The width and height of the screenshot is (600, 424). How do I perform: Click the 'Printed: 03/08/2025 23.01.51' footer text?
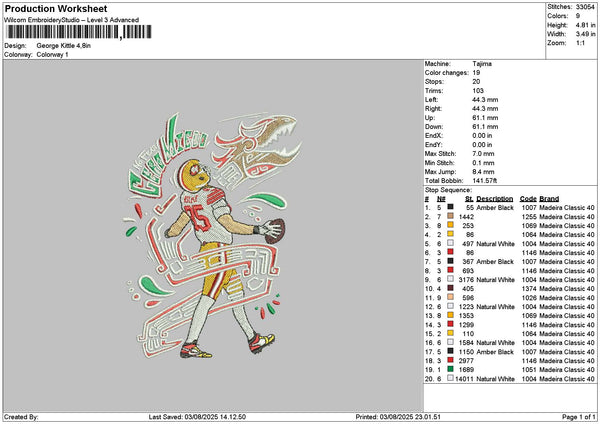point(398,417)
